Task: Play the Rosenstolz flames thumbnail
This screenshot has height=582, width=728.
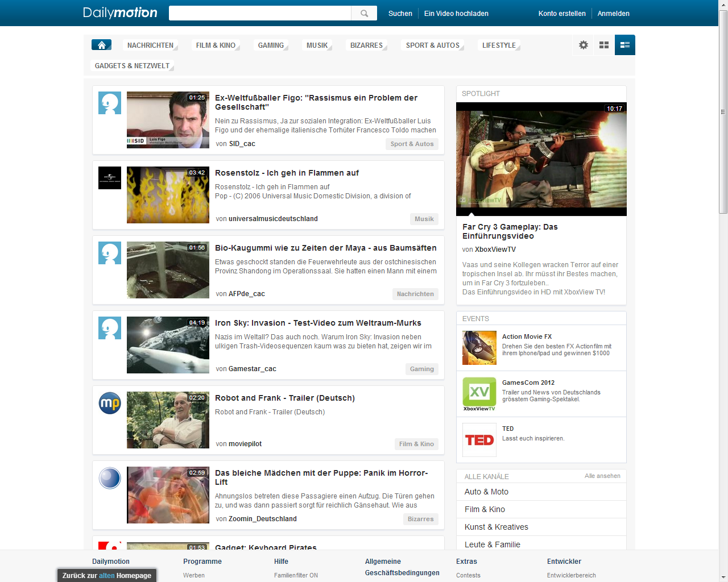Action: 168,195
